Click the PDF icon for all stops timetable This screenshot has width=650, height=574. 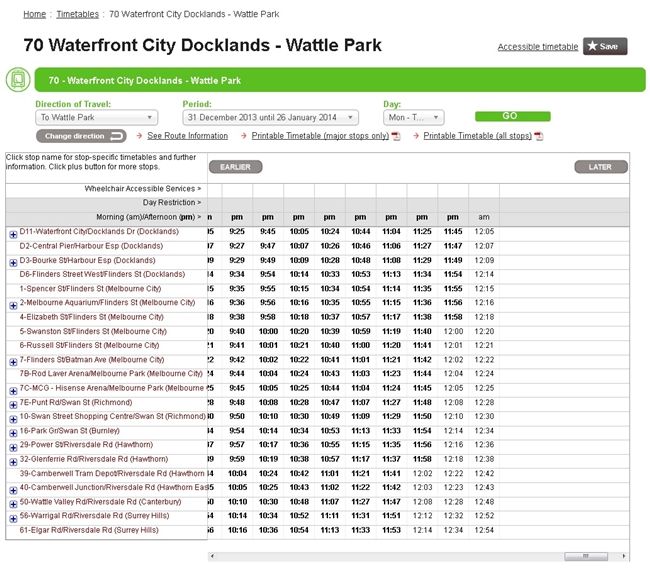coord(541,136)
